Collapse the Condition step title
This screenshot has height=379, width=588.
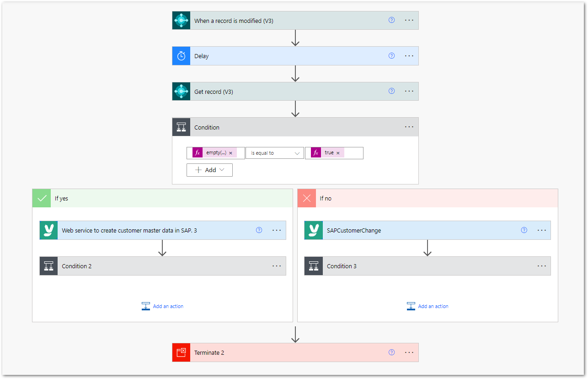tap(207, 127)
